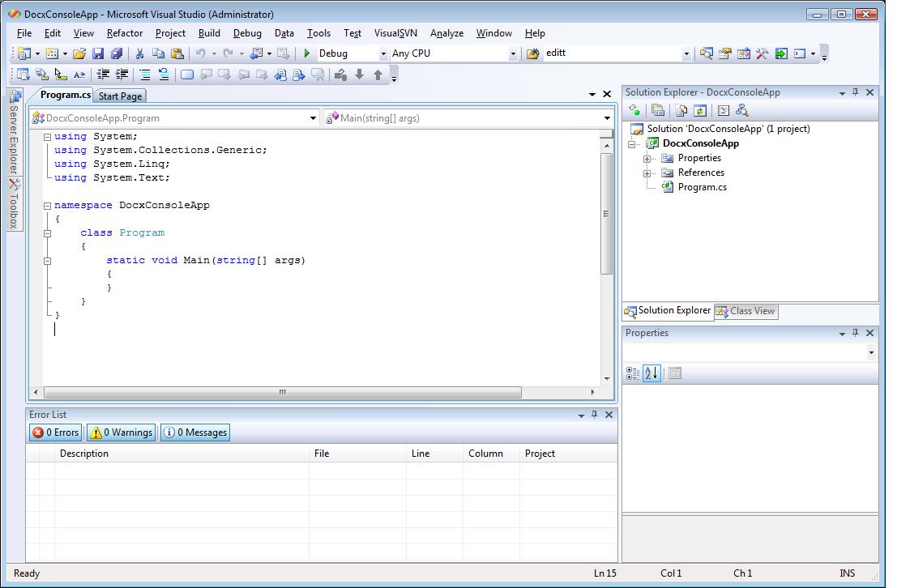Screen dimensions: 897x588
Task: Toggle Show All Files in Solution Explorer
Action: [681, 110]
